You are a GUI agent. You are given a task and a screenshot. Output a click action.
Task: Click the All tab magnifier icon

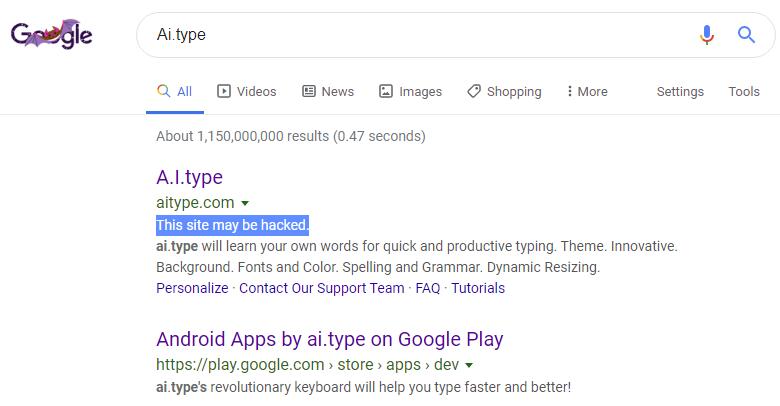point(164,91)
